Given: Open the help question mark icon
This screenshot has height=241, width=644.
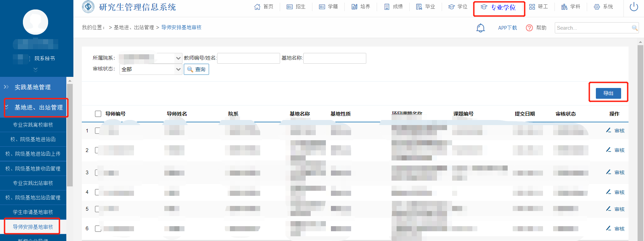Looking at the screenshot, I should click(529, 28).
